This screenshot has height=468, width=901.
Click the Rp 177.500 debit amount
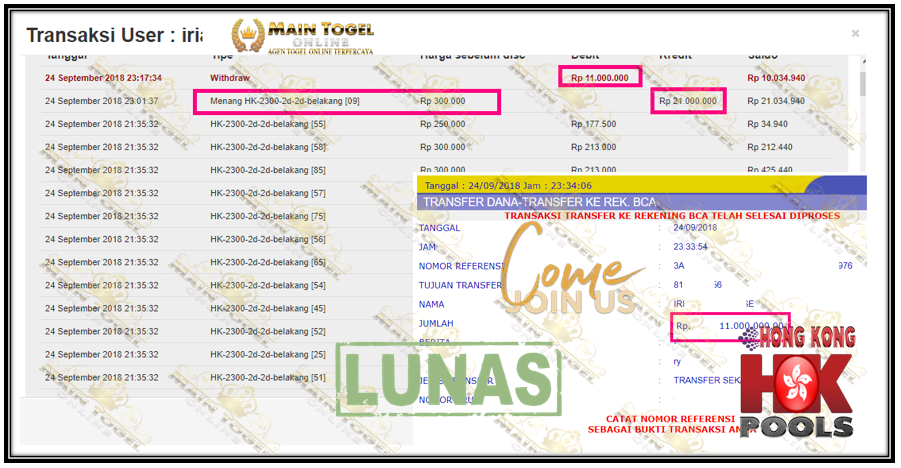pos(593,124)
